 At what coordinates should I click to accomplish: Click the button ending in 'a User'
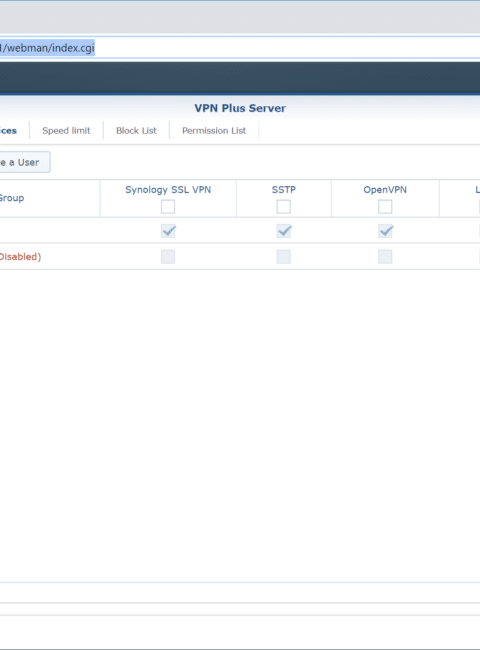coord(24,162)
